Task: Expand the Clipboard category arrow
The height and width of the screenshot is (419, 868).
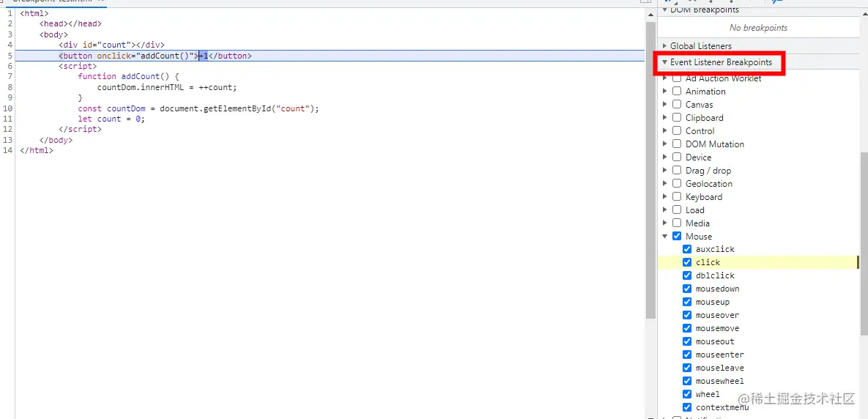Action: coord(665,118)
